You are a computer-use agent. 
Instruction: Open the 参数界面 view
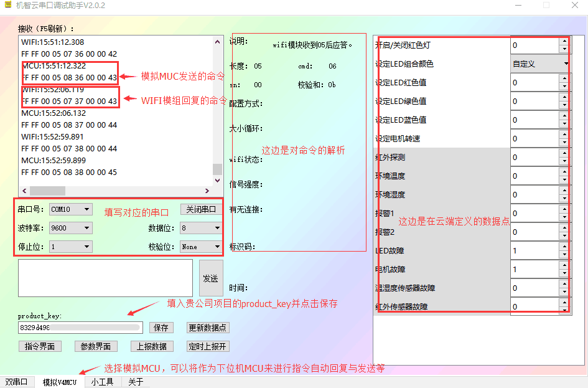point(96,346)
